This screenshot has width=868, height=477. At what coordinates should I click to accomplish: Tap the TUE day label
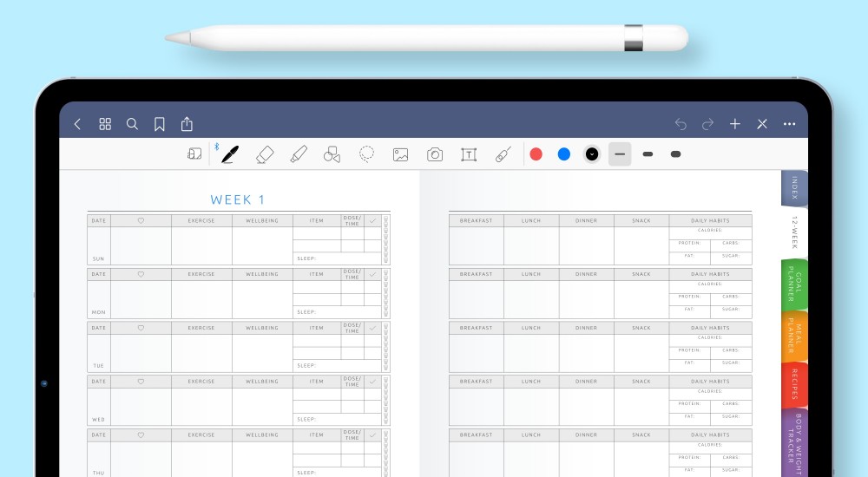(x=99, y=366)
